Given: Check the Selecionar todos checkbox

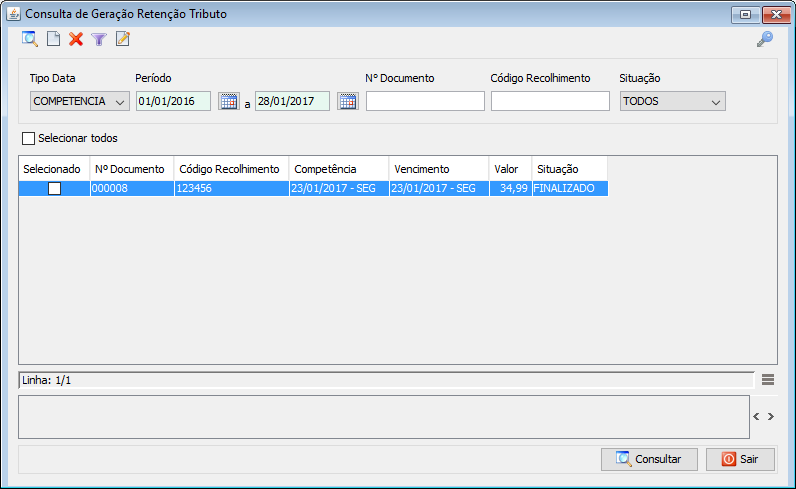Looking at the screenshot, I should [28, 138].
